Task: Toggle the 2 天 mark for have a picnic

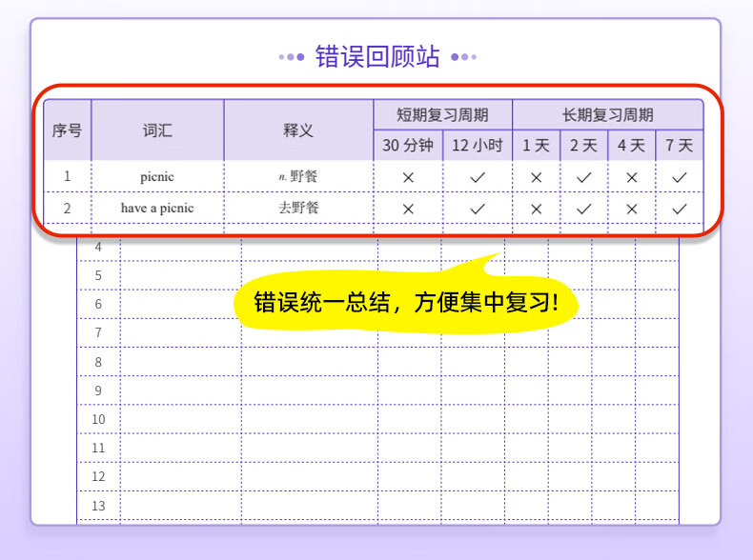Action: (x=583, y=209)
